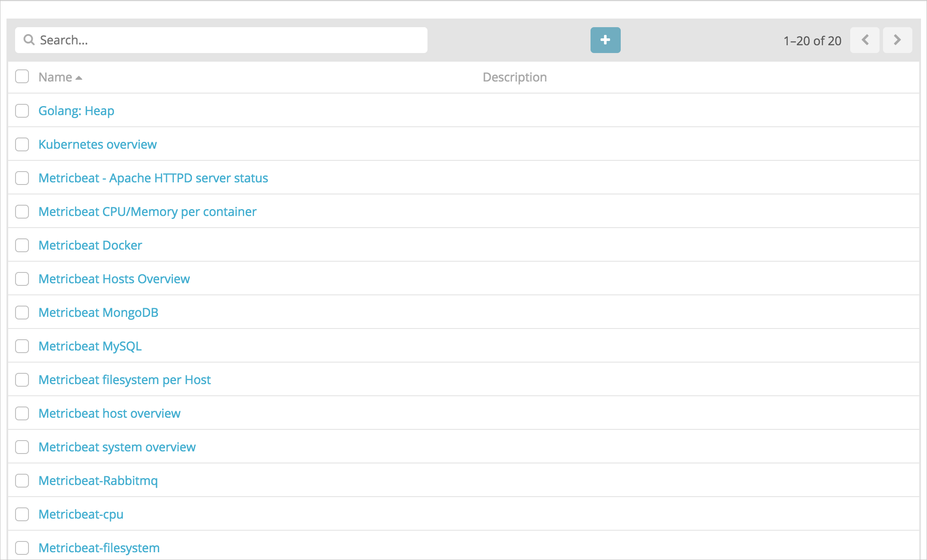Check the Metricbeat Docker row checkbox
The width and height of the screenshot is (927, 560).
click(x=22, y=245)
